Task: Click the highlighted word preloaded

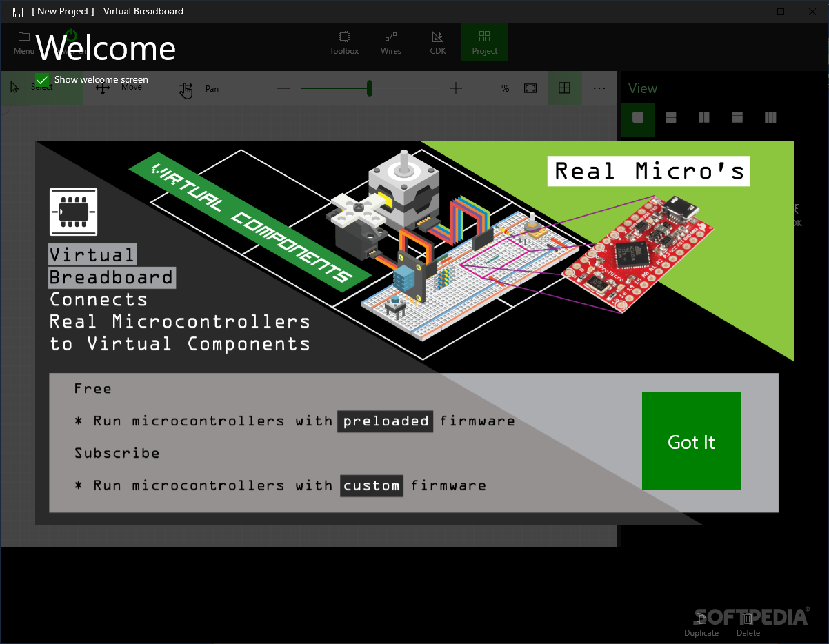Action: [x=386, y=421]
